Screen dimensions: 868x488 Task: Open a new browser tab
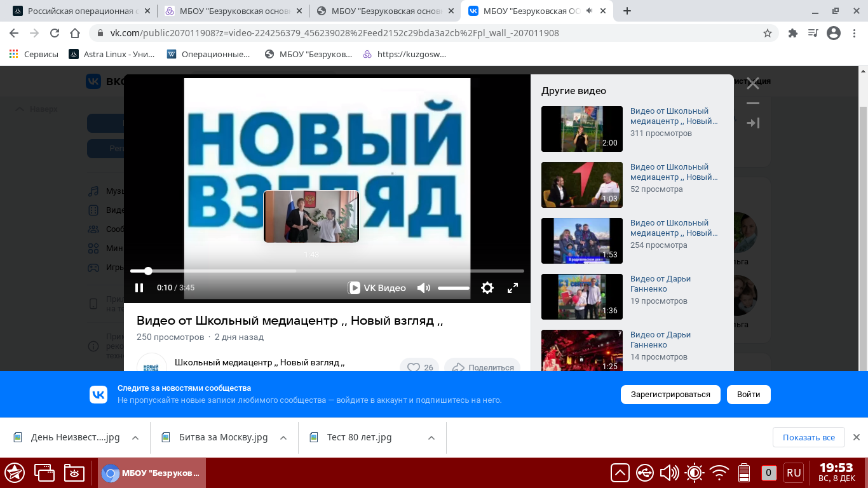(627, 11)
